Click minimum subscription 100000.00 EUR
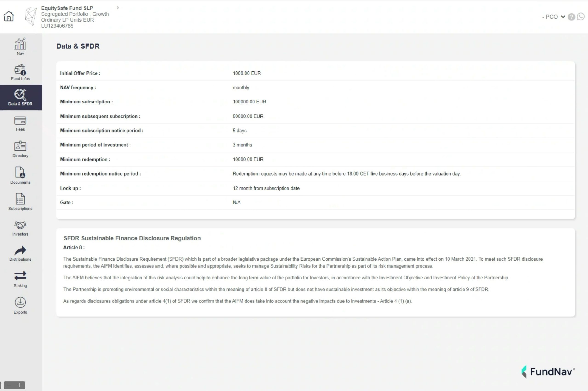The width and height of the screenshot is (588, 391). click(x=249, y=102)
